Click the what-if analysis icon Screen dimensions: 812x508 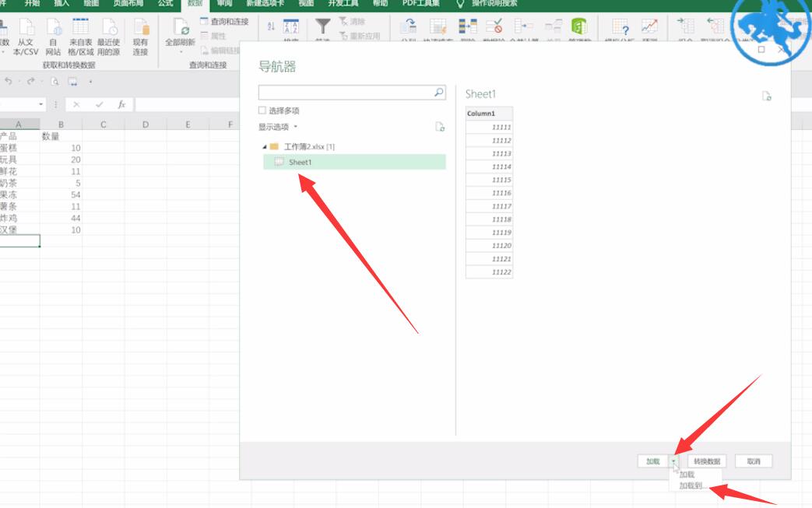point(620,26)
